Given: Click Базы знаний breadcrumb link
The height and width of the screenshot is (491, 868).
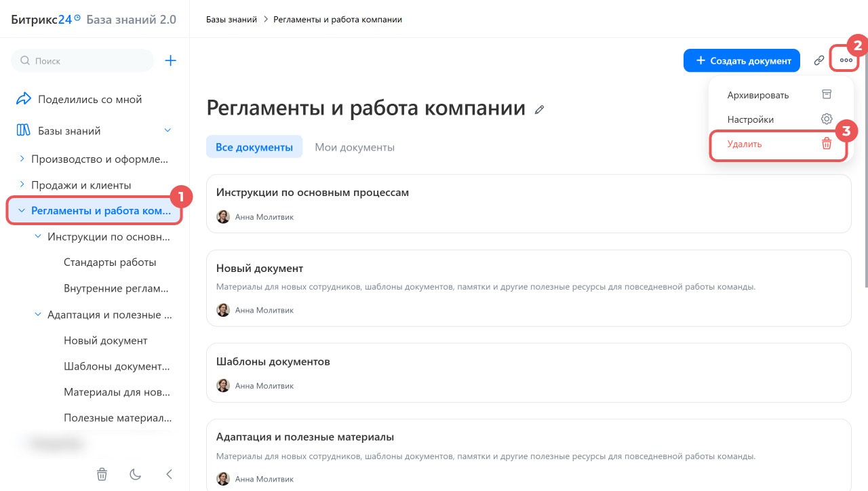Looking at the screenshot, I should [x=231, y=20].
